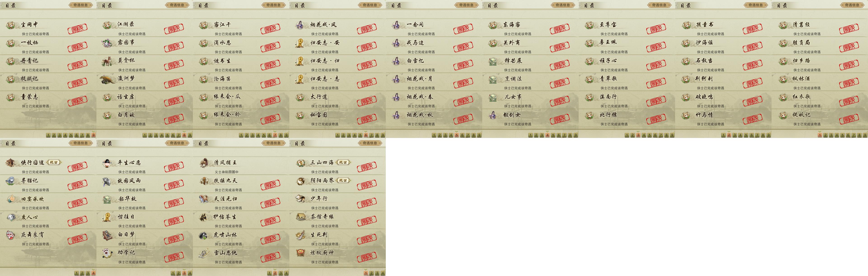This screenshot has height=276, width=868.
Task: Click the 绝世 badge beside 侠行囧途
Action: [54, 163]
